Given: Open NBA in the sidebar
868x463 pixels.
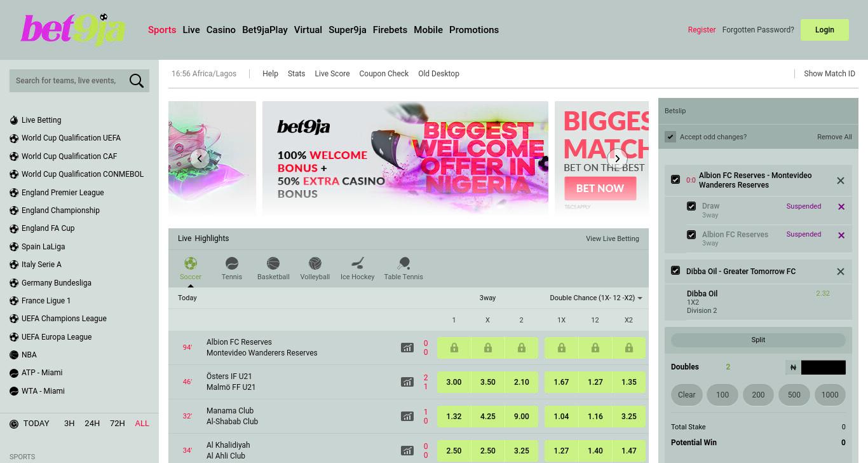Looking at the screenshot, I should (x=29, y=355).
